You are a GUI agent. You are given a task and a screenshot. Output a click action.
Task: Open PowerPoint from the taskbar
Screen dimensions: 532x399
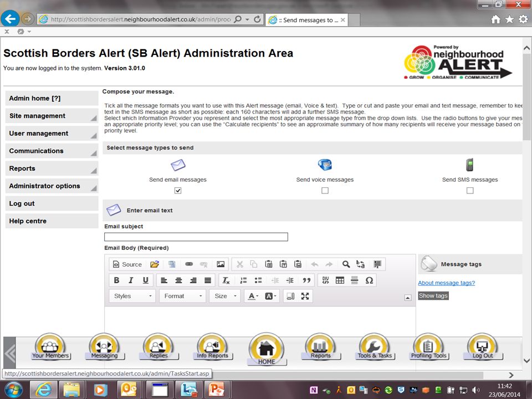pyautogui.click(x=217, y=390)
